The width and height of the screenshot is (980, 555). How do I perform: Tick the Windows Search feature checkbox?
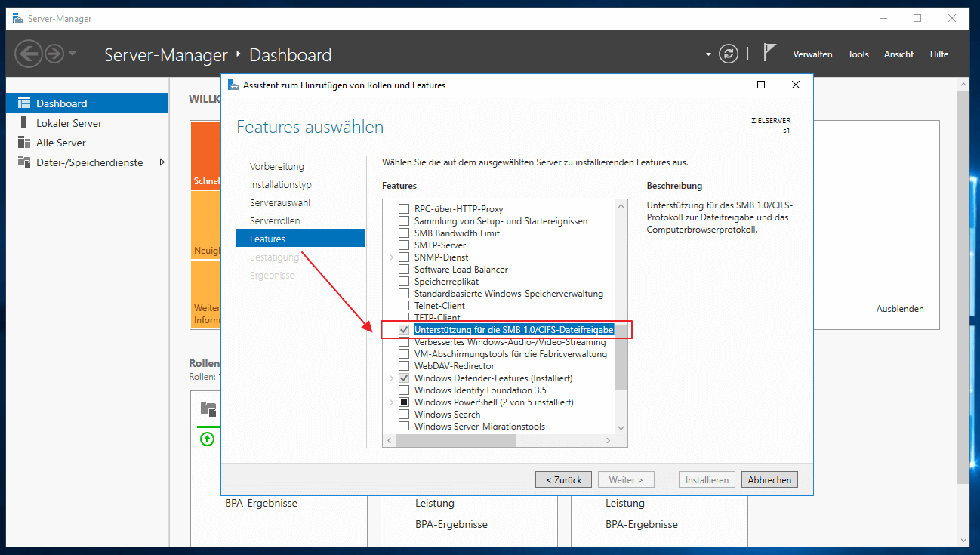coord(404,415)
